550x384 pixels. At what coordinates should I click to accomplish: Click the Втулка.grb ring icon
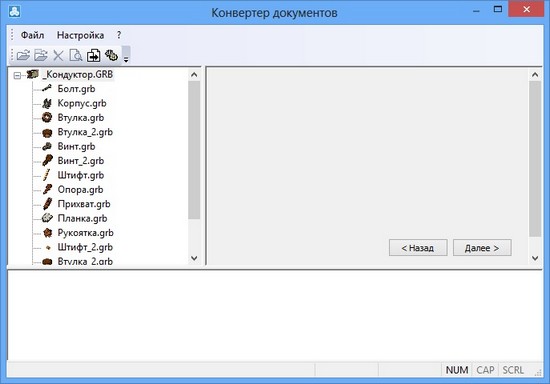pos(47,117)
